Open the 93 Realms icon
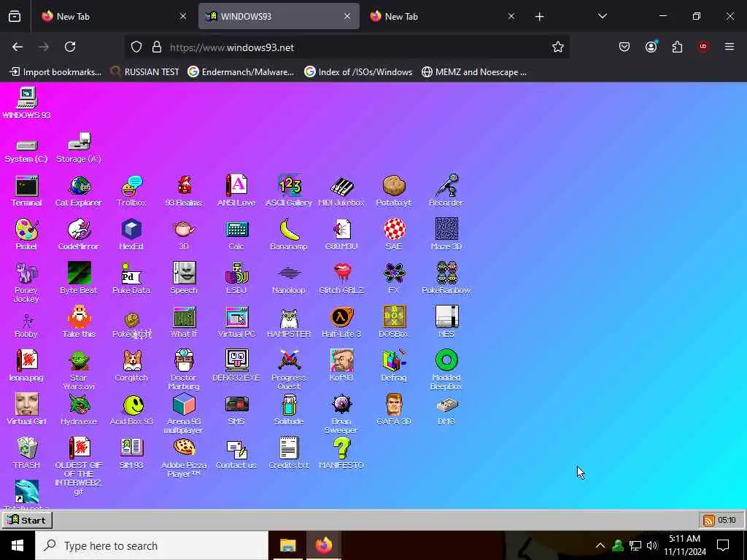 point(184,191)
